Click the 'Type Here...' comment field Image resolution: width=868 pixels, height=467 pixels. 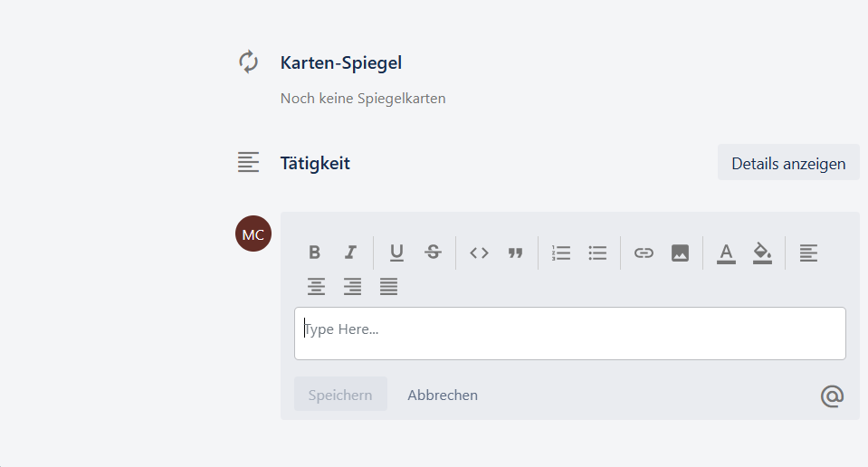570,333
